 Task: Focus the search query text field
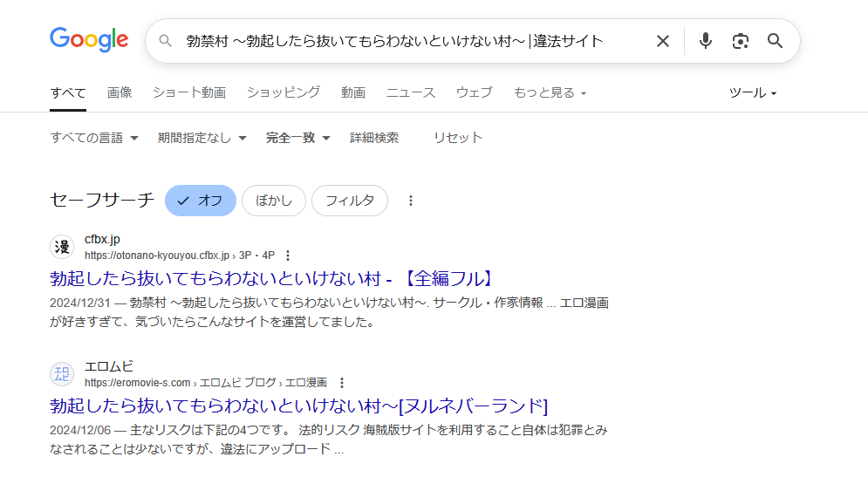point(394,41)
